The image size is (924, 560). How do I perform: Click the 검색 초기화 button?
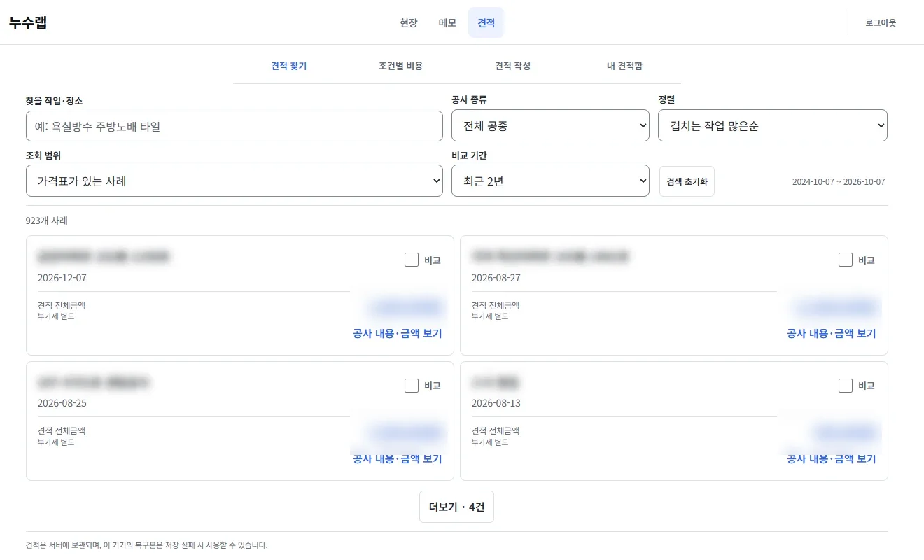point(687,181)
